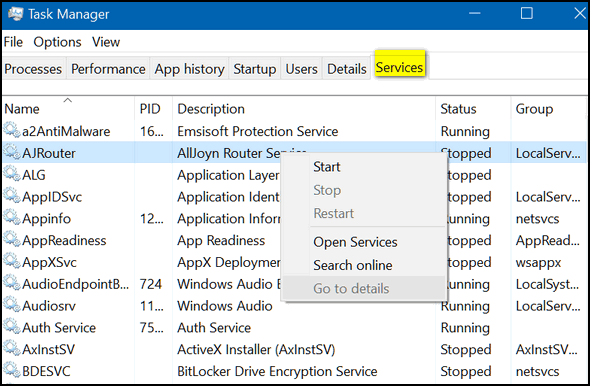Click the Task Manager title bar icon

pos(16,14)
